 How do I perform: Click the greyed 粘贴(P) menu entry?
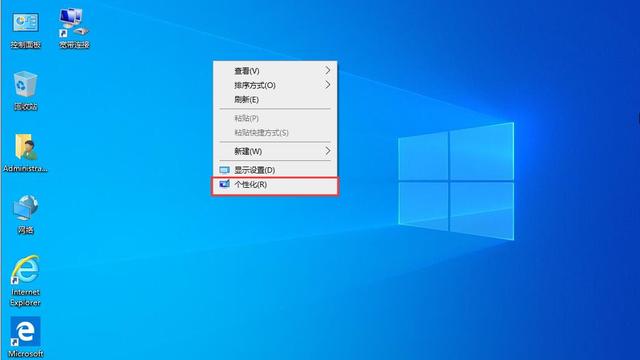[275, 118]
